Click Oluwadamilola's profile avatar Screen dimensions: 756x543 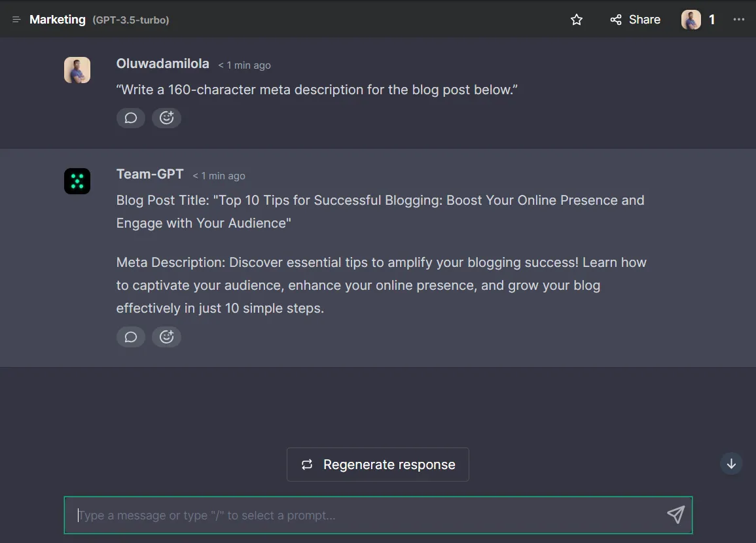(77, 70)
